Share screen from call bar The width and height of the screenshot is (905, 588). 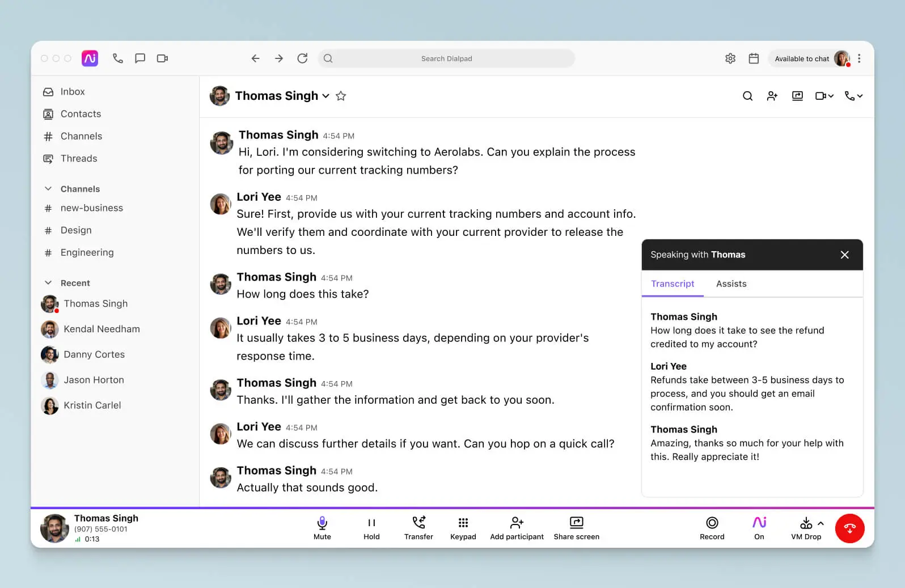pos(576,528)
